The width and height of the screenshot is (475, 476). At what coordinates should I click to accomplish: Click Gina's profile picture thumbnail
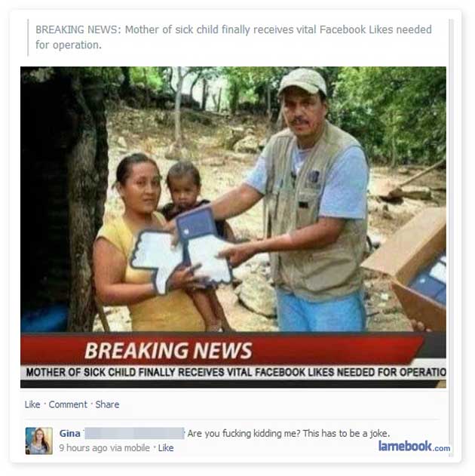38,441
